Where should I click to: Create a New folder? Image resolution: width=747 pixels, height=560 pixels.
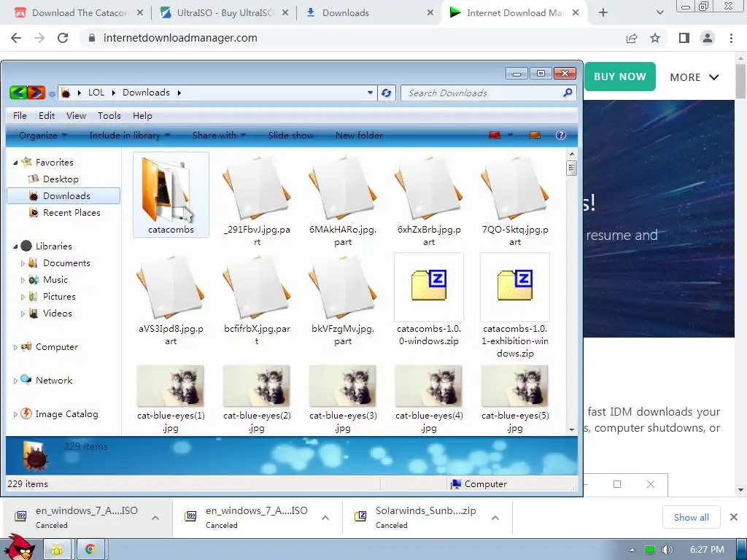tap(359, 135)
